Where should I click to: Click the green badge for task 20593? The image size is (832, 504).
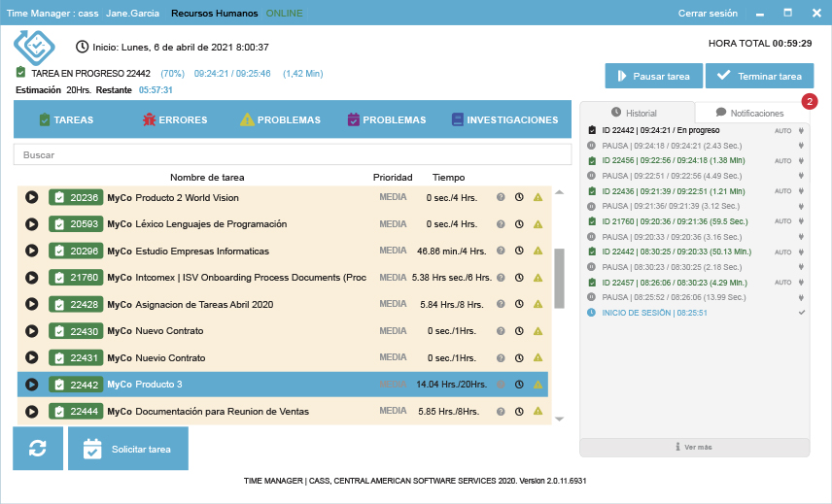tap(76, 224)
